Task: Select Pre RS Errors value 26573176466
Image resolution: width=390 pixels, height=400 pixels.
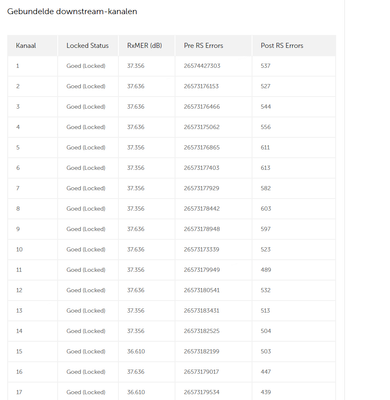Action: (202, 107)
